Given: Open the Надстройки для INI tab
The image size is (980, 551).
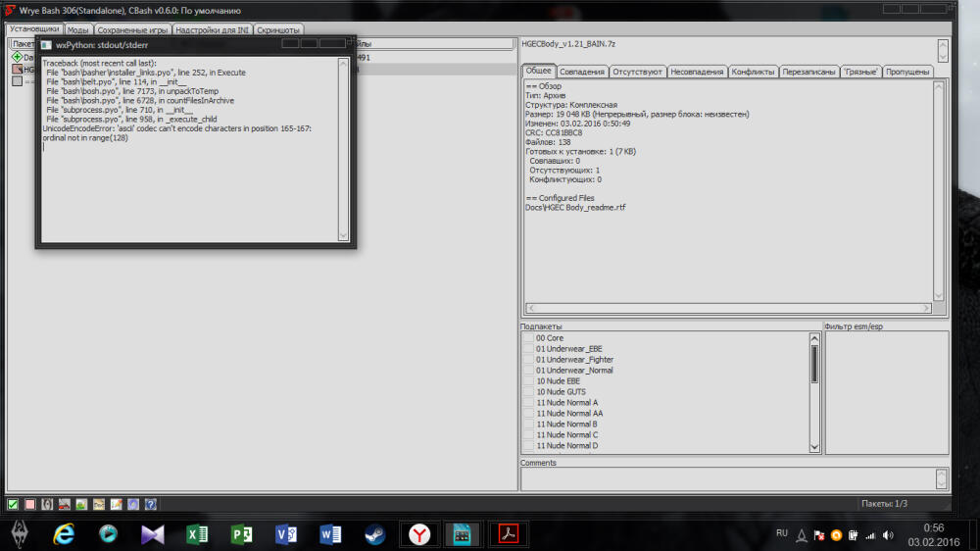Looking at the screenshot, I should tap(212, 30).
